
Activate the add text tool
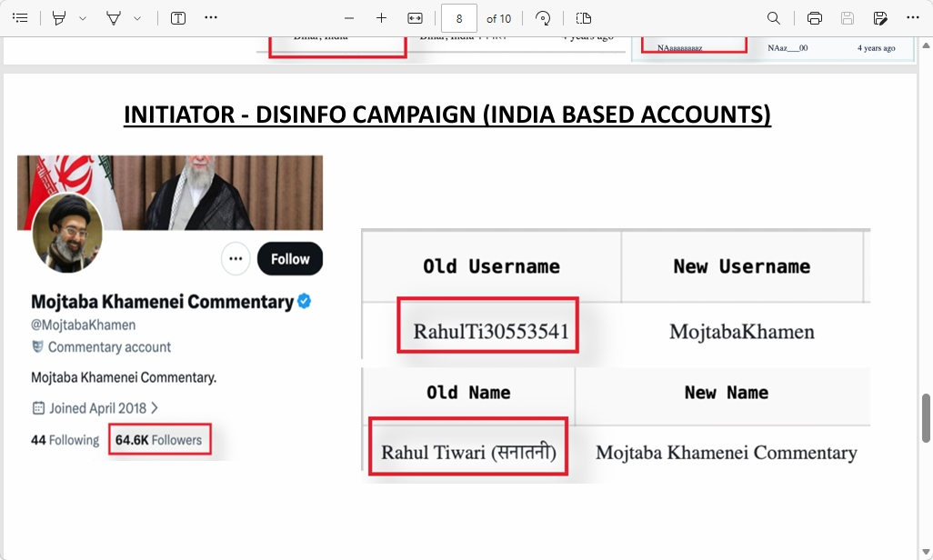click(178, 18)
